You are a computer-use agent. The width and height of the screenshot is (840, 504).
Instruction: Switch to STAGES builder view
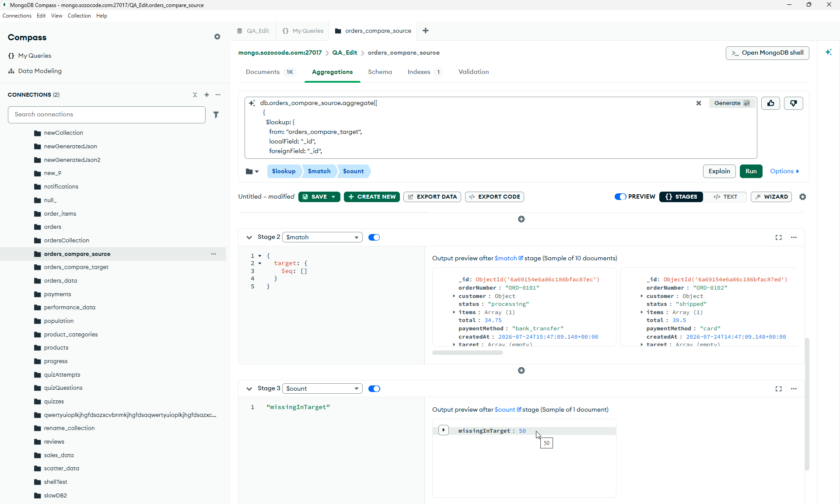coord(681,197)
